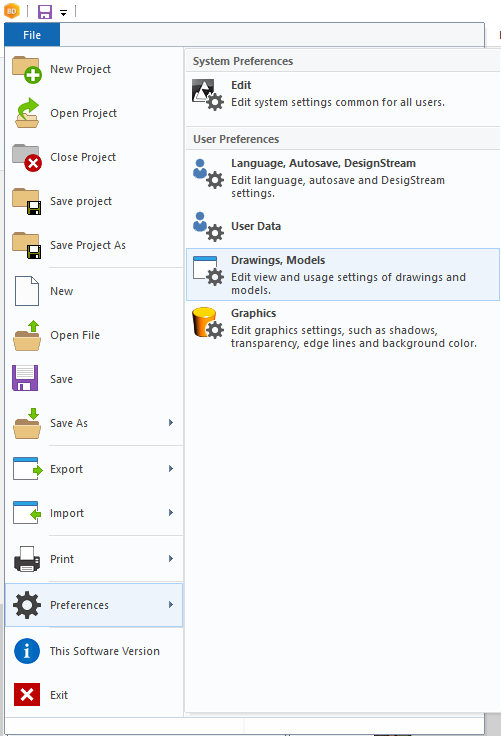Viewport: 501px width, 736px height.
Task: Click the Graphics orange cylinder icon
Action: point(208,323)
